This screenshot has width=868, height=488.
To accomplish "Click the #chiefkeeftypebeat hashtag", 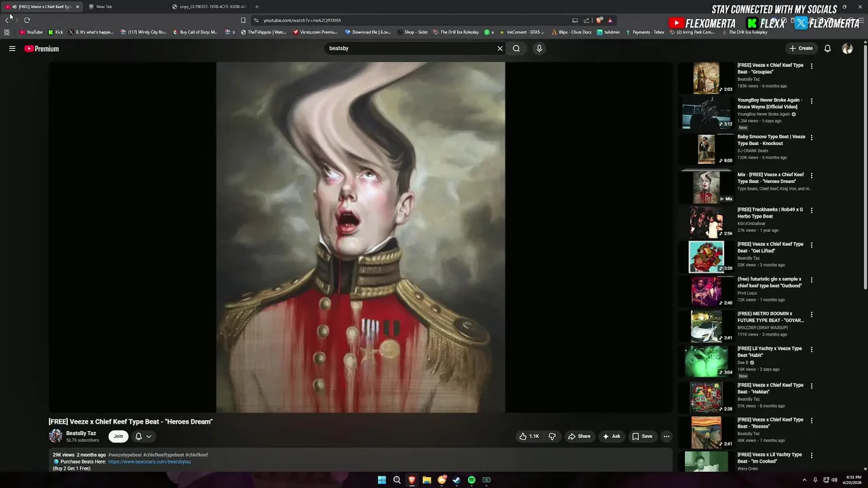I will pos(163,455).
